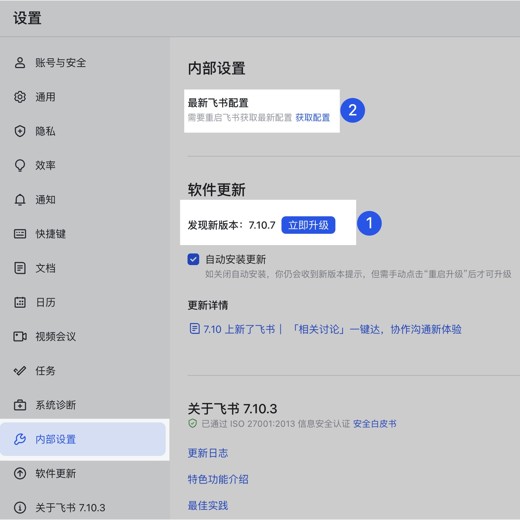The height and width of the screenshot is (520, 520).
Task: Click the Calendar grid icon
Action: click(20, 302)
